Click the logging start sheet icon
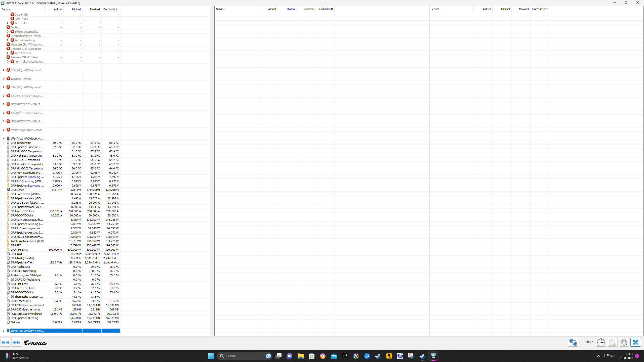644x362 pixels. [612, 342]
